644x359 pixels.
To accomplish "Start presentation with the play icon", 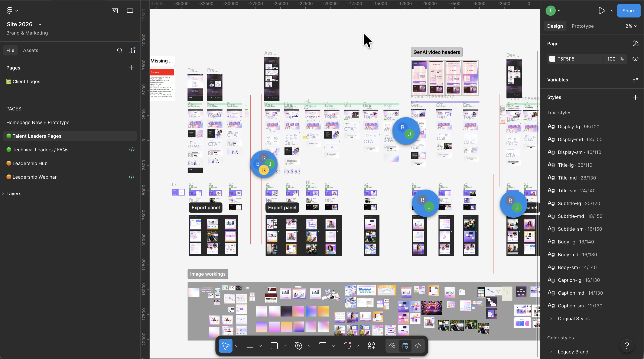I will 602,11.
